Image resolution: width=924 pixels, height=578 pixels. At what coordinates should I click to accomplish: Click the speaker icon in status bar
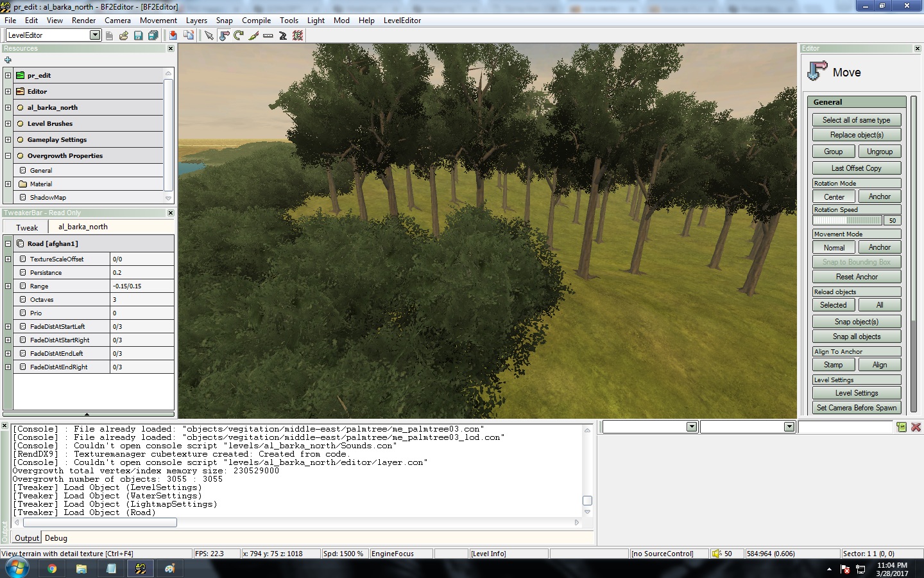[x=717, y=554]
